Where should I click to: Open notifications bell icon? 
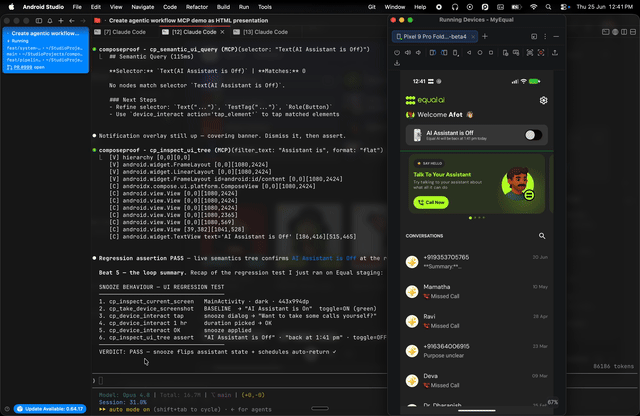pos(50,20)
